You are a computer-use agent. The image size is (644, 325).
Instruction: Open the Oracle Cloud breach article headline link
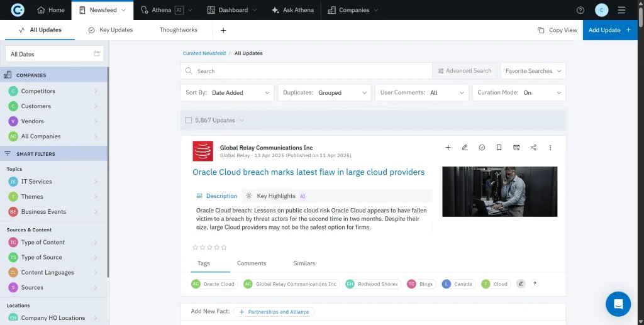tap(308, 172)
